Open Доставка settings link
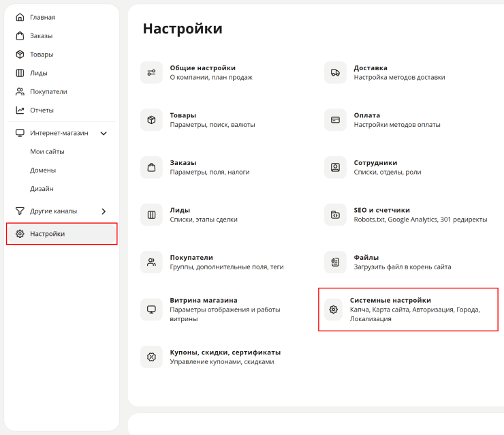The image size is (504, 435). [371, 68]
